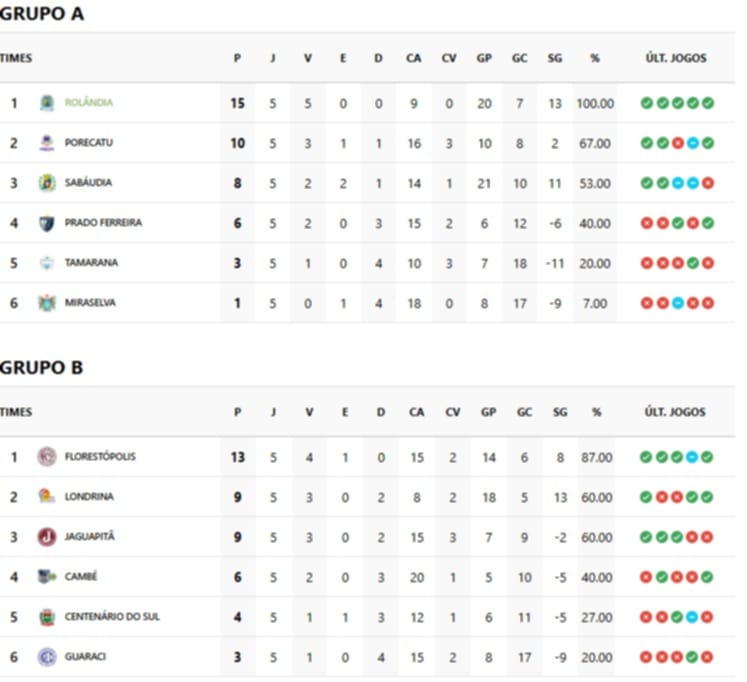The image size is (747, 682).
Task: Click the ÚLT. JOGOS header in Grupo B
Action: click(x=675, y=412)
